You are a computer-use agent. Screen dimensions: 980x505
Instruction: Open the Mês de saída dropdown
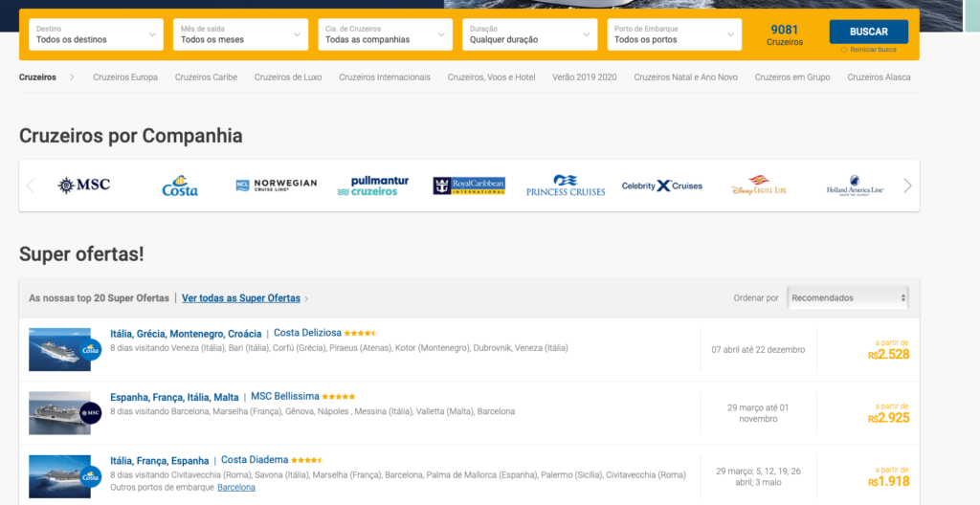tap(240, 34)
